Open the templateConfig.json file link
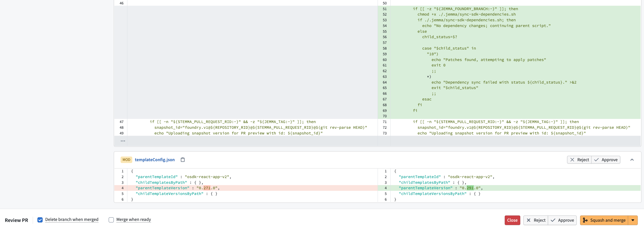The image size is (644, 230). (x=155, y=160)
